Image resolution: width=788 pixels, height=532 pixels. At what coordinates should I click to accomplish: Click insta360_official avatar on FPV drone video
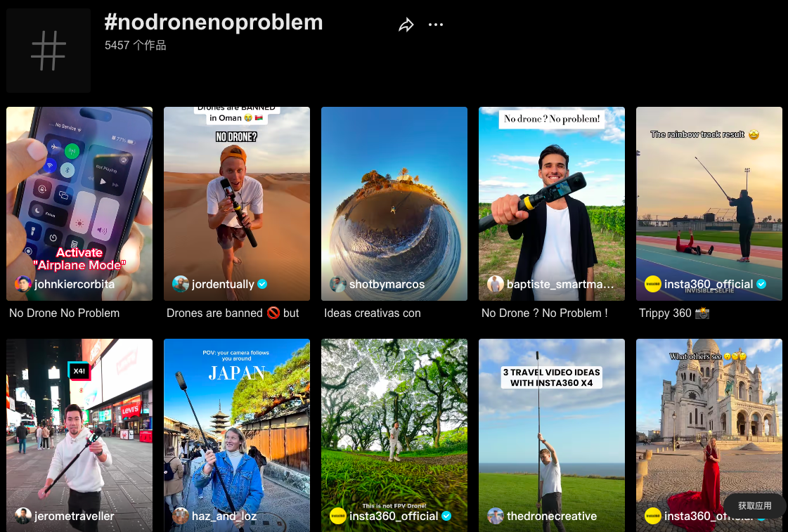tap(337, 515)
